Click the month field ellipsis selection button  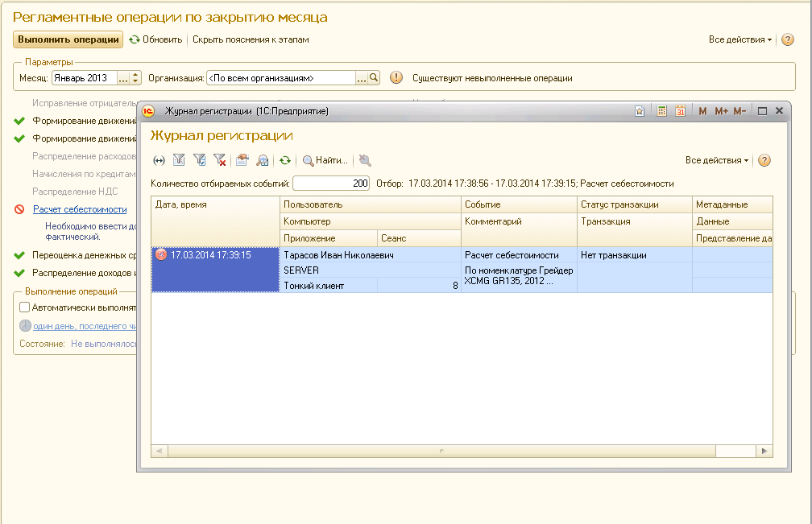click(123, 78)
